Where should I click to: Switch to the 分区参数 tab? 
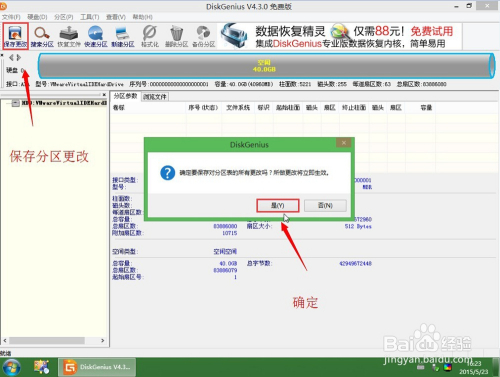click(x=125, y=96)
